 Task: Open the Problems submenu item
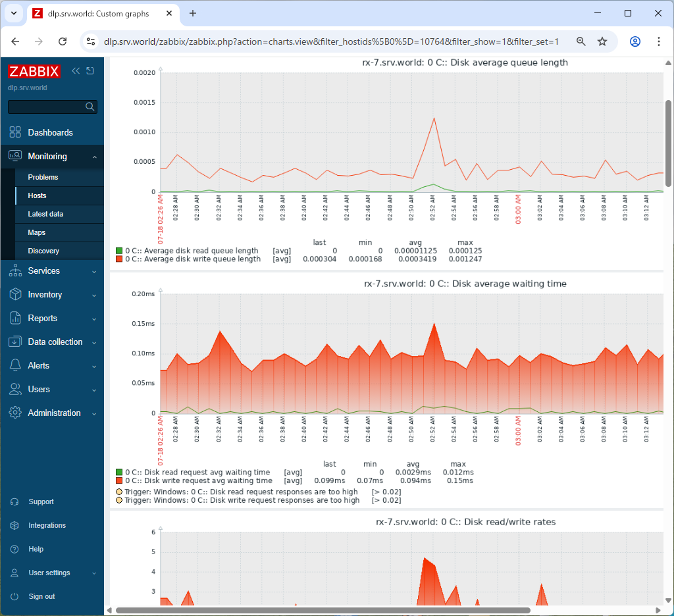43,177
